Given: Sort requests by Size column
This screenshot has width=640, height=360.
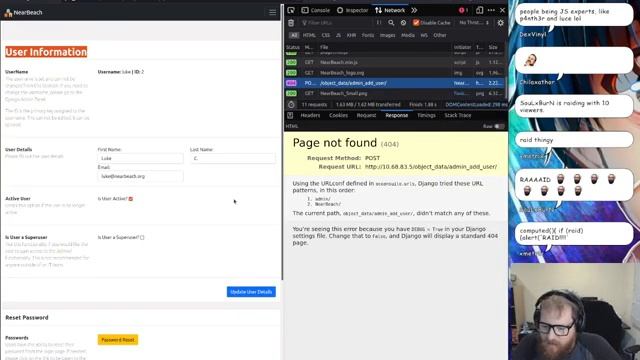Looking at the screenshot, I should [x=493, y=47].
